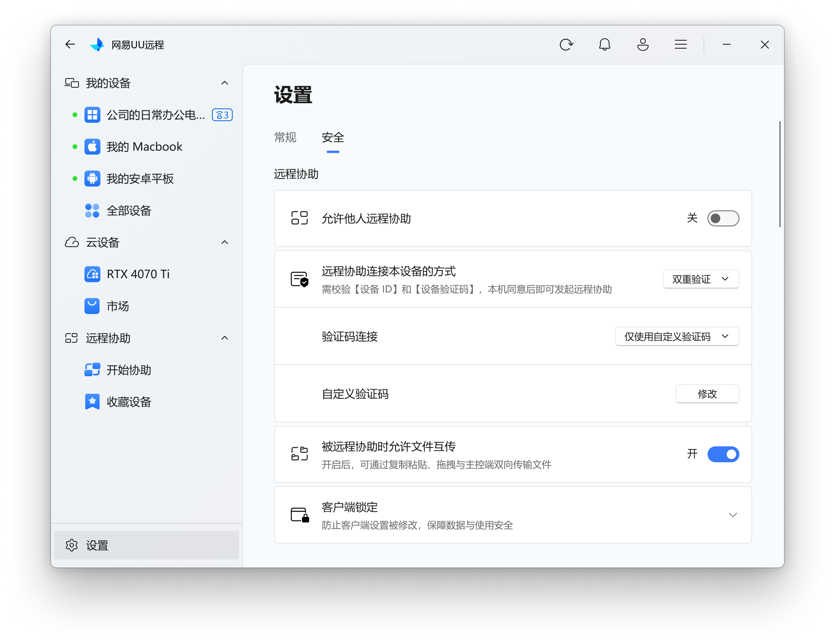Click the 需校验【设备 ID】 description text
The width and height of the screenshot is (835, 644).
[467, 289]
